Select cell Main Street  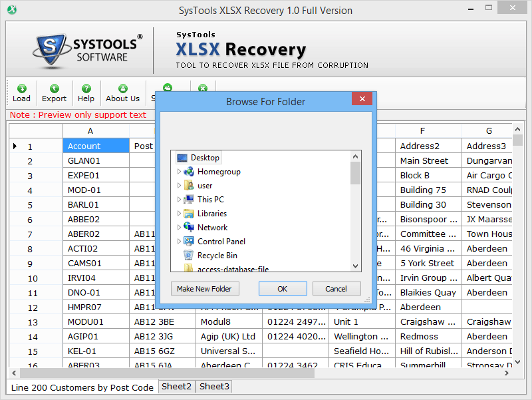point(428,161)
